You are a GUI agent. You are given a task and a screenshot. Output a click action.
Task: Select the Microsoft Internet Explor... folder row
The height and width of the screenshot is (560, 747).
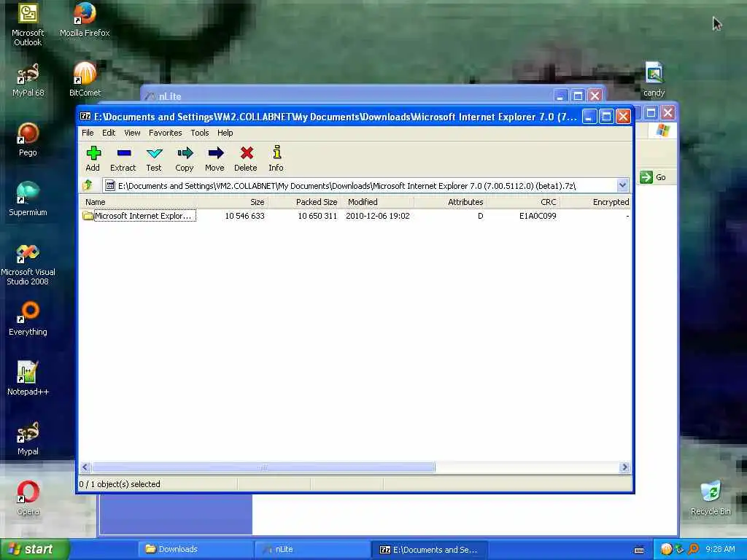(355, 216)
